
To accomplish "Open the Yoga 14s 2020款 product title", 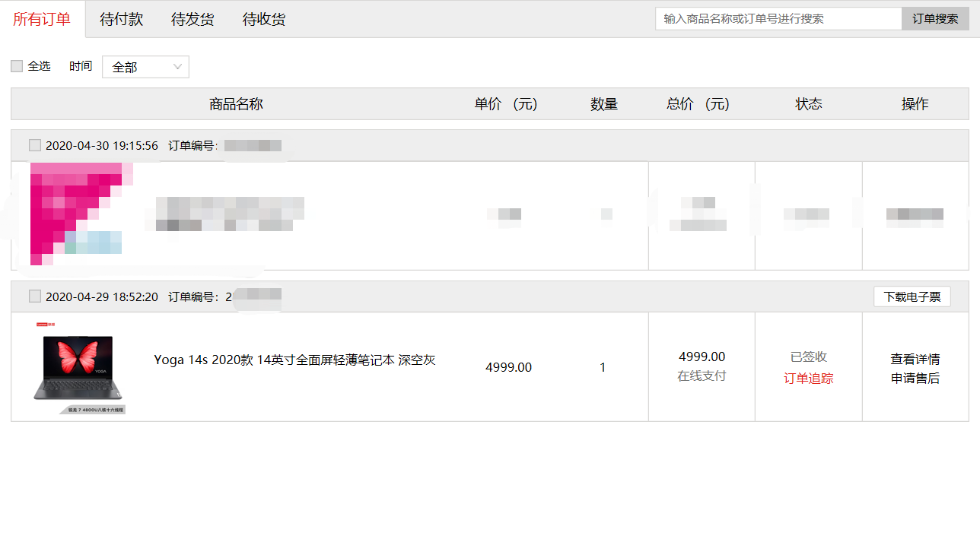I will [x=294, y=360].
